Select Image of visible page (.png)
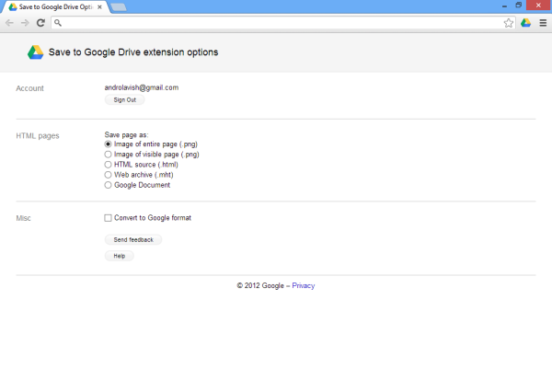Screen dimensions: 552x392 click(108, 155)
